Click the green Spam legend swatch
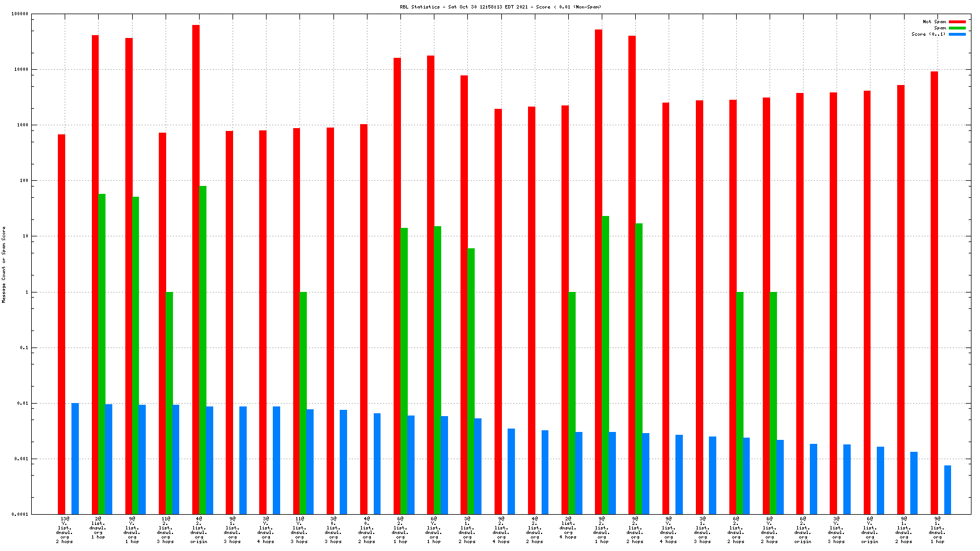 click(x=957, y=28)
